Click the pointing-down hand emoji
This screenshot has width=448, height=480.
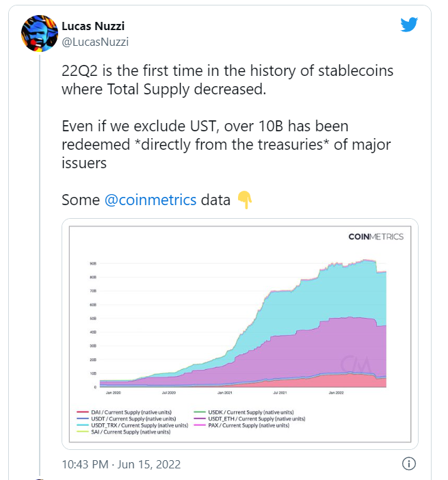tap(244, 200)
